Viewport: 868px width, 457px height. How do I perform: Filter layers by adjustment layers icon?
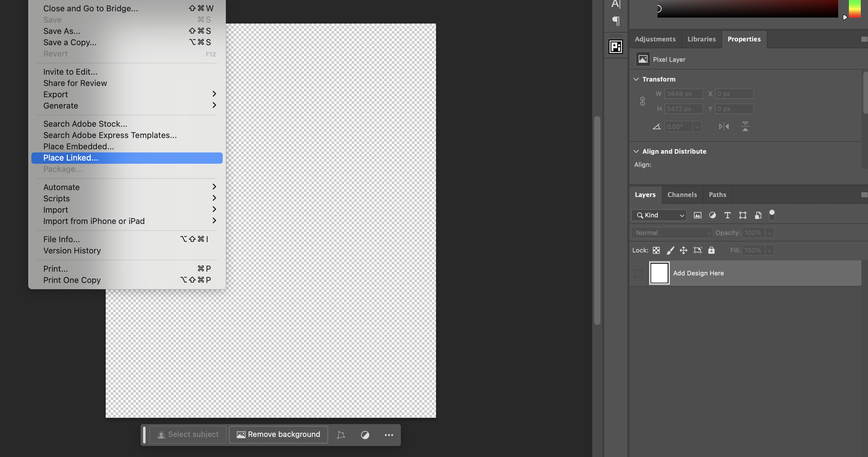tap(712, 215)
